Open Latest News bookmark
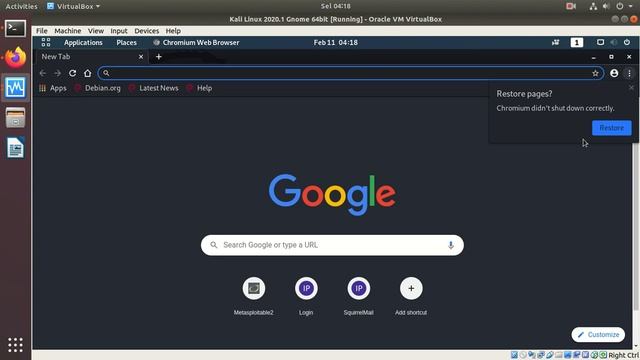This screenshot has height=360, width=640. [153, 88]
